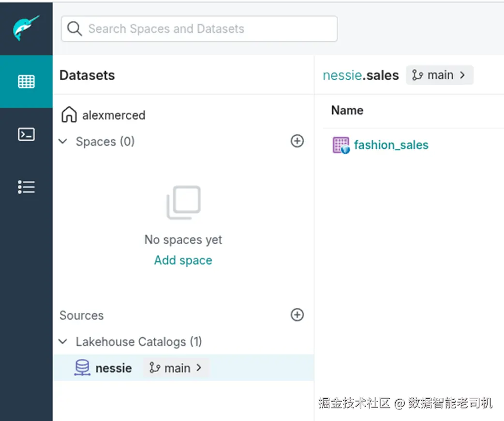
Task: Select the nessie catalog in Sources
Action: coord(114,368)
